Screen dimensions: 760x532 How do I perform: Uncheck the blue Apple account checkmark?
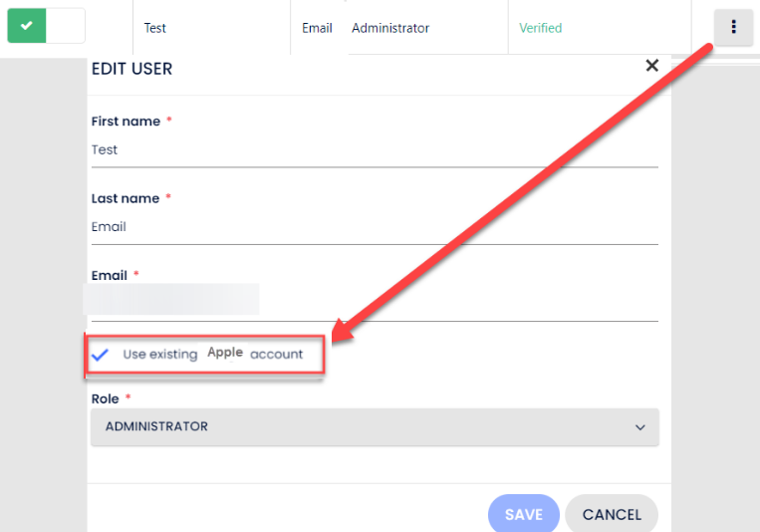click(100, 355)
